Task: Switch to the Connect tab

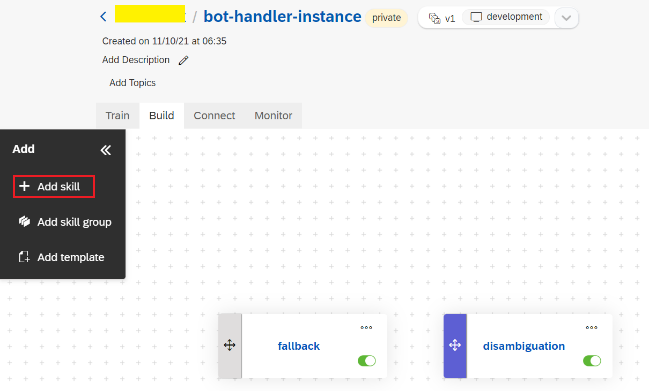Action: point(214,115)
